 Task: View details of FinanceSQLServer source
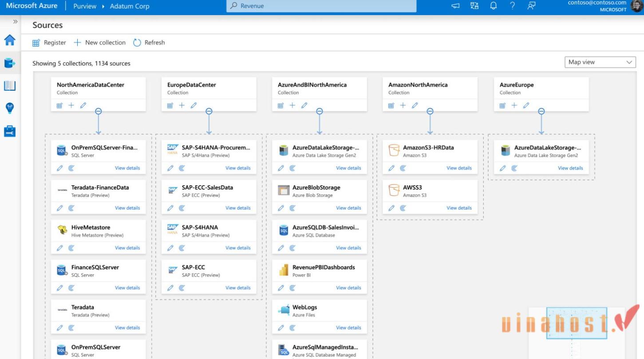click(127, 288)
